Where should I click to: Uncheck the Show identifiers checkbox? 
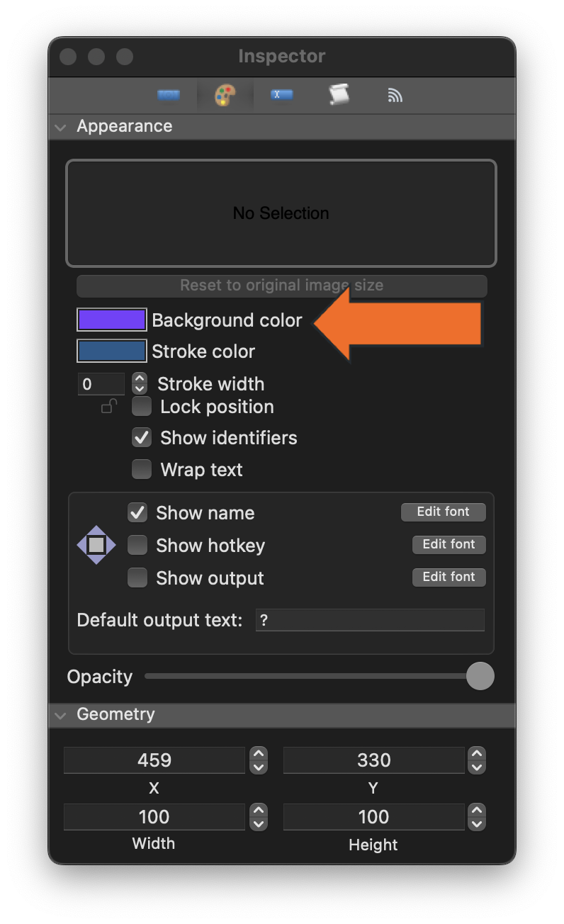coord(141,437)
